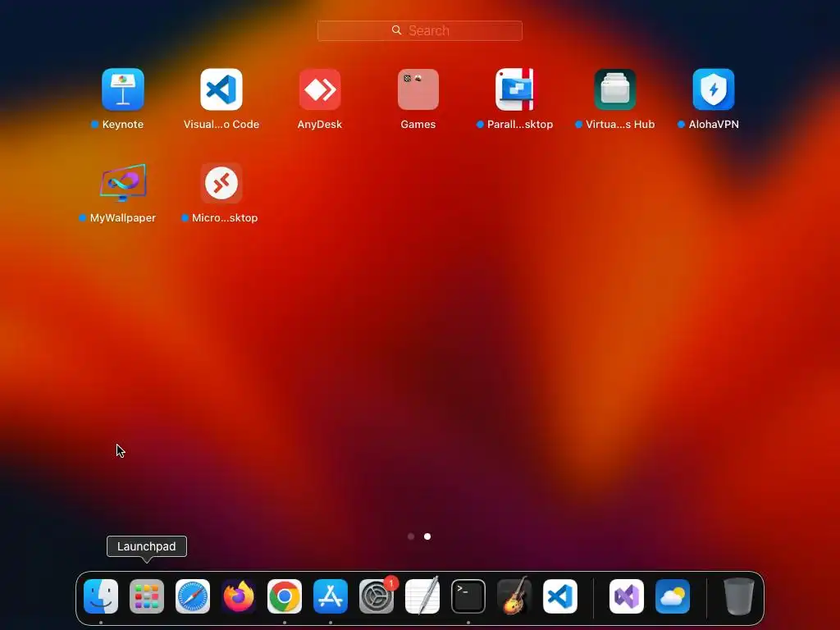840x630 pixels.
Task: Click the Games folder label
Action: point(418,125)
